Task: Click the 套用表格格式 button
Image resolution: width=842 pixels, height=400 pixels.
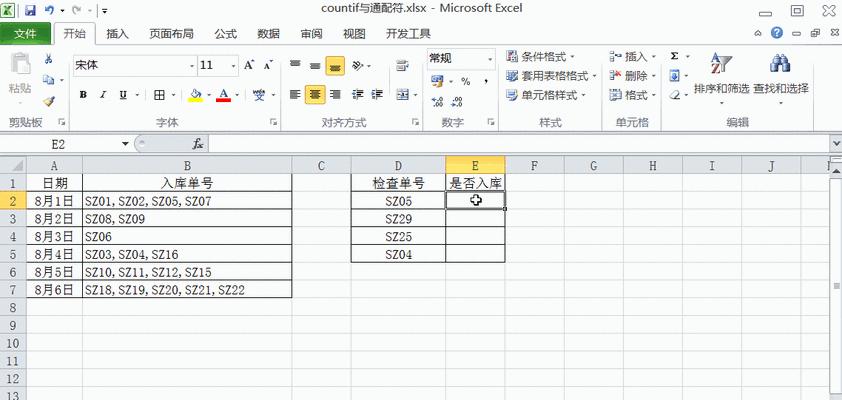Action: coord(552,76)
